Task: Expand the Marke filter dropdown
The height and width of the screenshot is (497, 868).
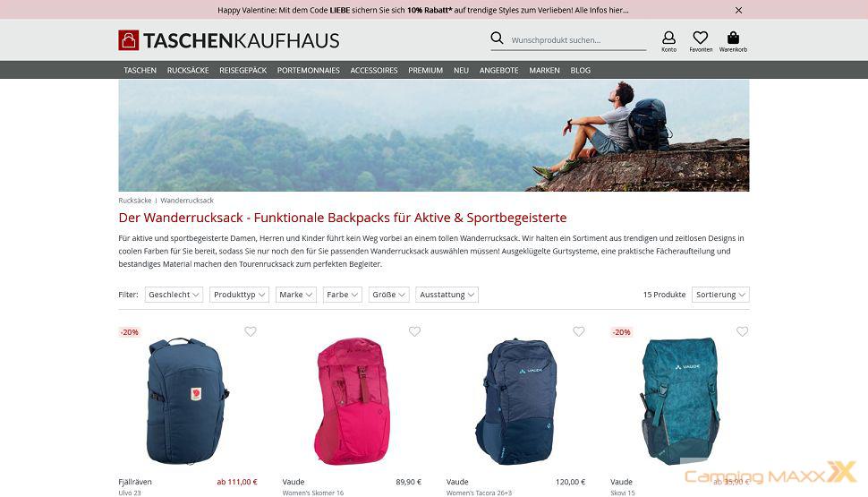Action: 295,295
